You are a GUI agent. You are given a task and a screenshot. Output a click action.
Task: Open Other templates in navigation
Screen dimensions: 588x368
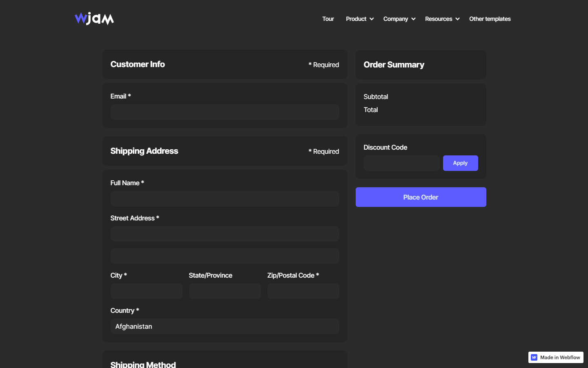click(490, 19)
